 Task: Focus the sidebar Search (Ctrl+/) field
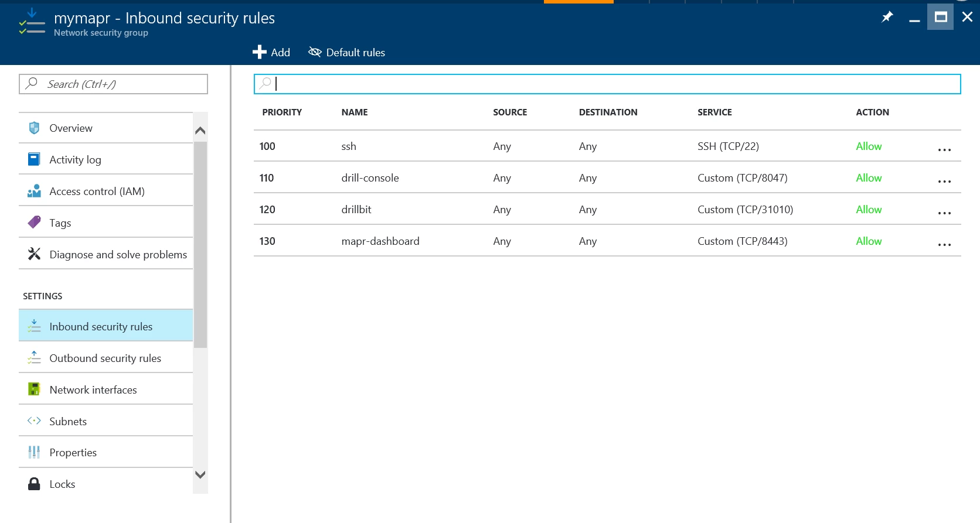coord(113,84)
